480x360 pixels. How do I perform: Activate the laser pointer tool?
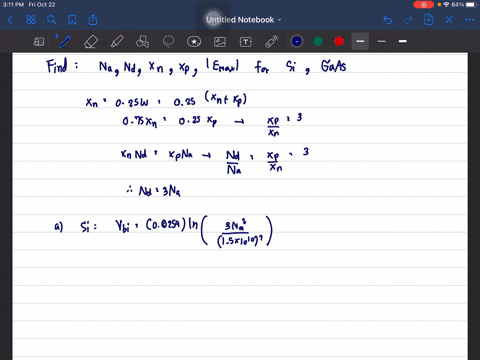(x=272, y=42)
